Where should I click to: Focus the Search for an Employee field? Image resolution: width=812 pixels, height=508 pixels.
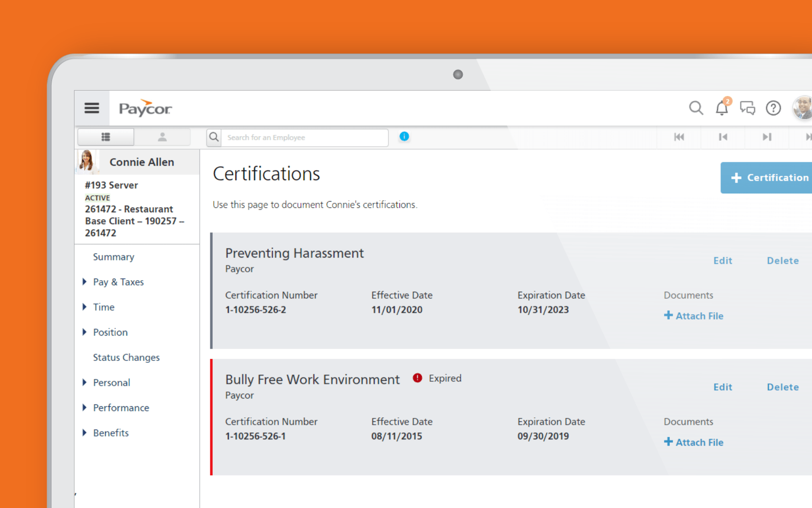tap(305, 137)
